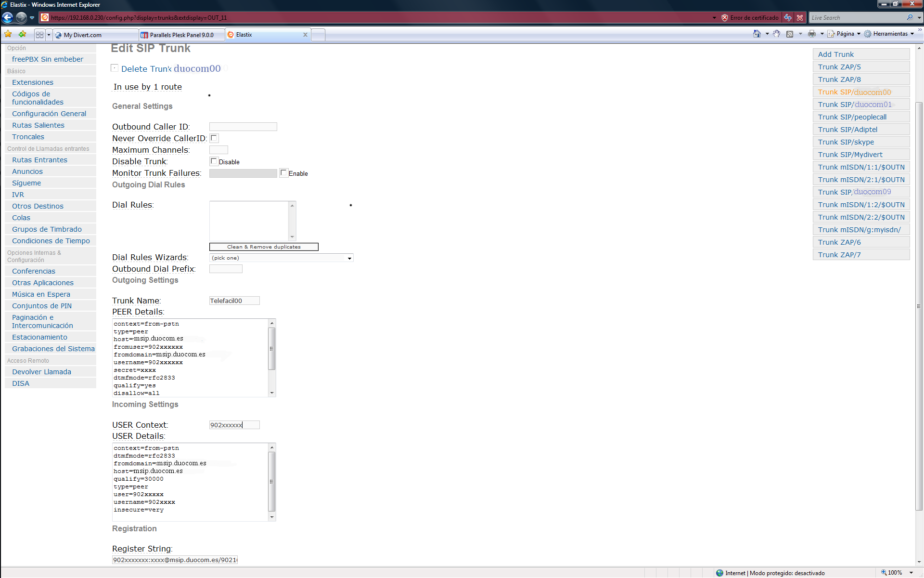Click the RSS feeds icon
This screenshot has height=578, width=924.
(x=790, y=34)
